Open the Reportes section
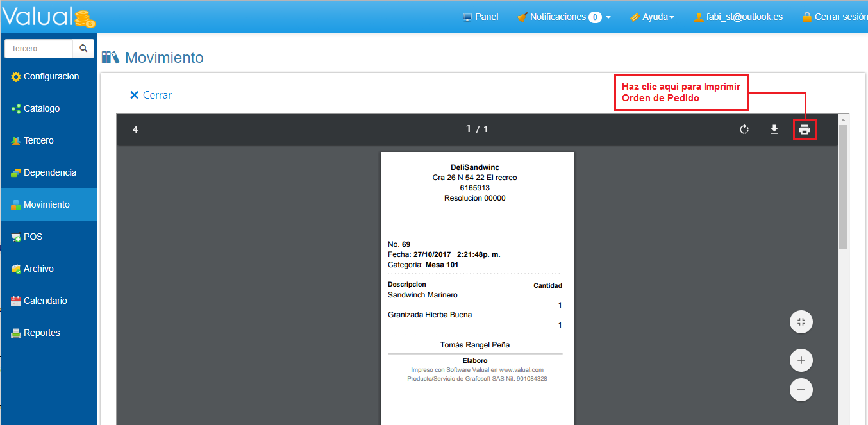868x425 pixels. (42, 333)
